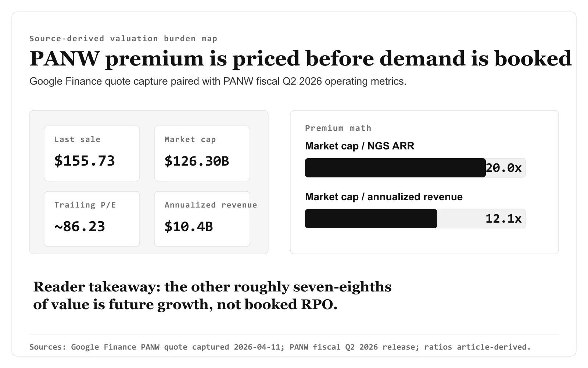Click the Sources footer line
Image resolution: width=588 pixels, height=368 pixels.
pos(280,347)
